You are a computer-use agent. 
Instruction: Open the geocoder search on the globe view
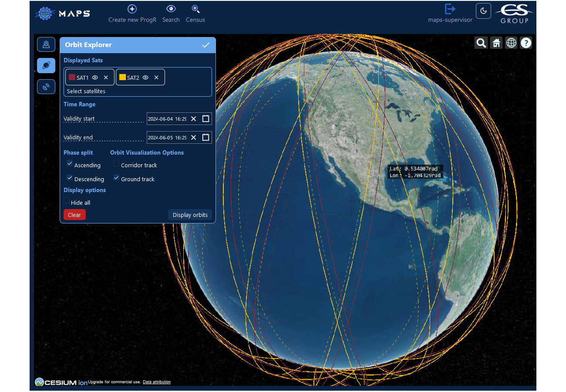point(481,43)
